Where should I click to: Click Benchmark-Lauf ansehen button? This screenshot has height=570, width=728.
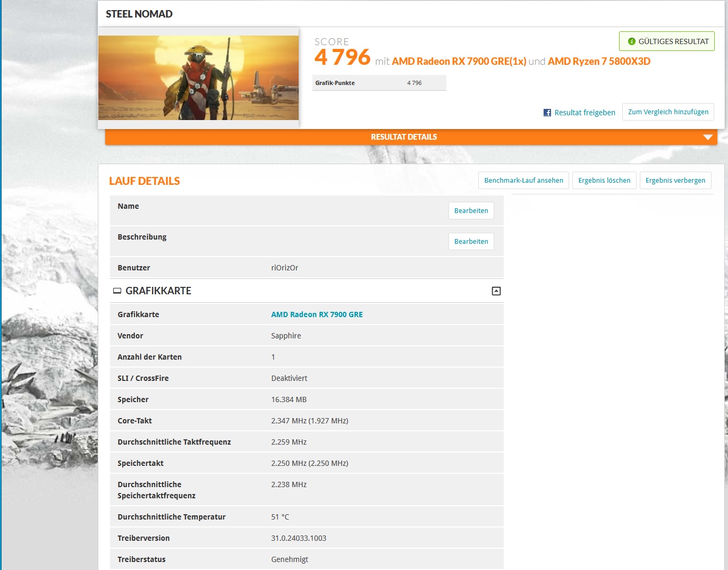click(523, 181)
